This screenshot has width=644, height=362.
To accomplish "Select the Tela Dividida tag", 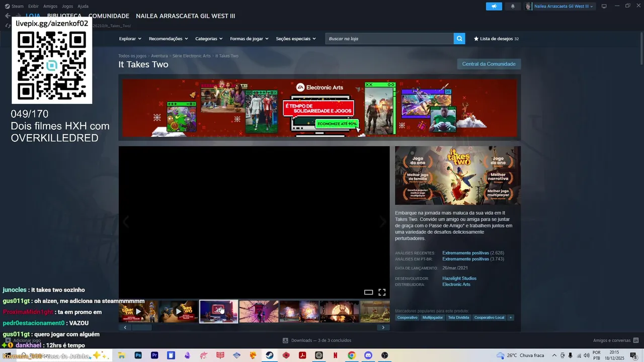I will click(x=458, y=318).
